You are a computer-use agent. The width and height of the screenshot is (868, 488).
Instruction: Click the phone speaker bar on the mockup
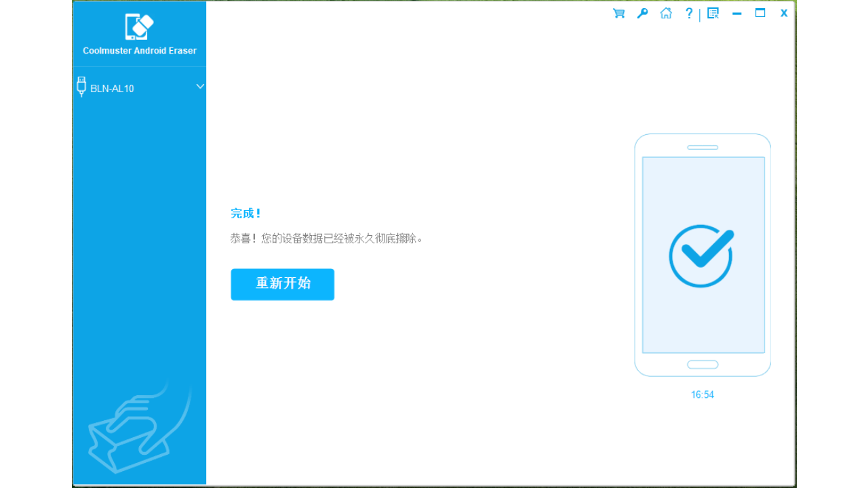point(702,147)
